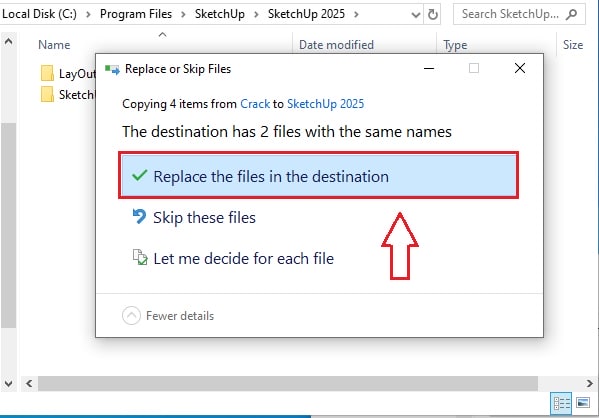
Task: Expand chevron after SketchUp 2025 breadcrumb
Action: click(x=356, y=15)
